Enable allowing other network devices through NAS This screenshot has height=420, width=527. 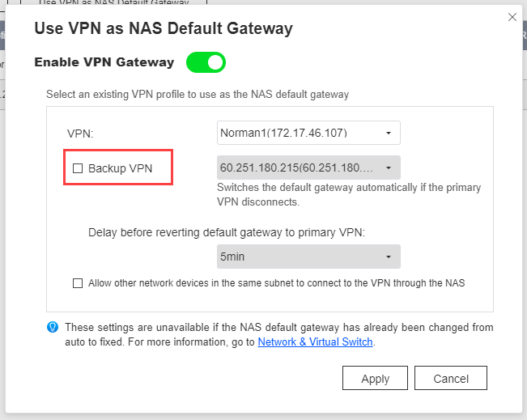[x=78, y=283]
